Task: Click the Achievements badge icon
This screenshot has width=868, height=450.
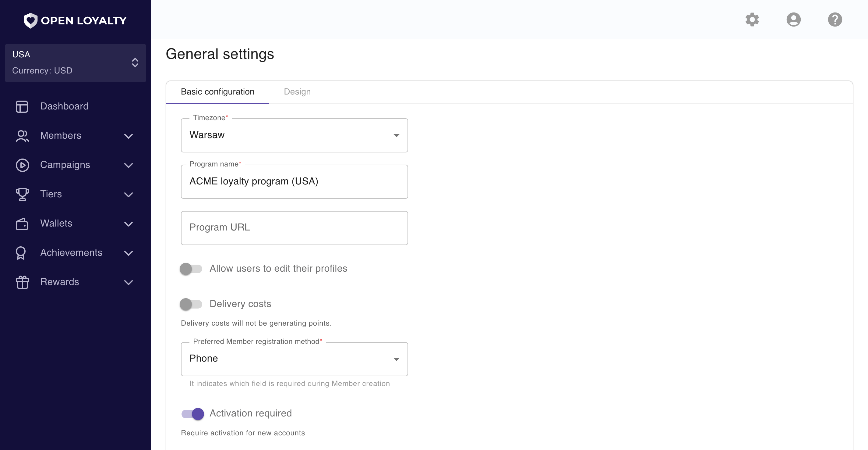Action: 21,253
